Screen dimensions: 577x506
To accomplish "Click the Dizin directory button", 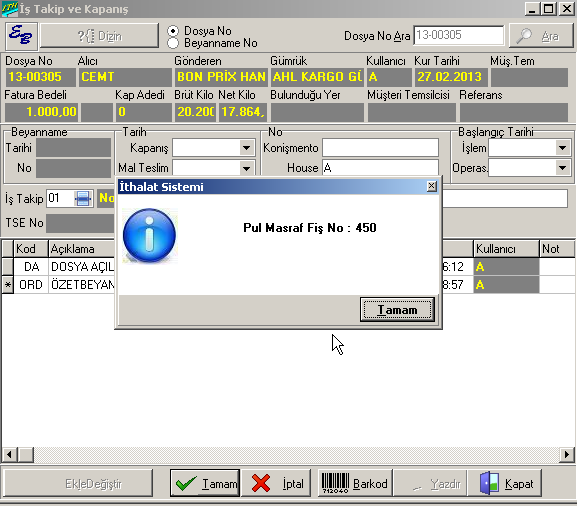I will pos(99,36).
